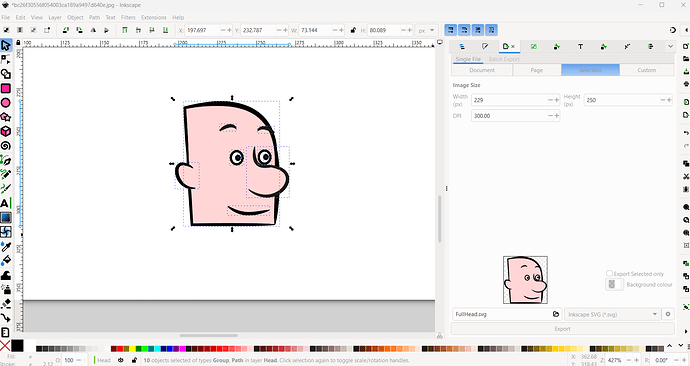Select the Node editing tool
This screenshot has height=366, width=690.
[x=6, y=59]
